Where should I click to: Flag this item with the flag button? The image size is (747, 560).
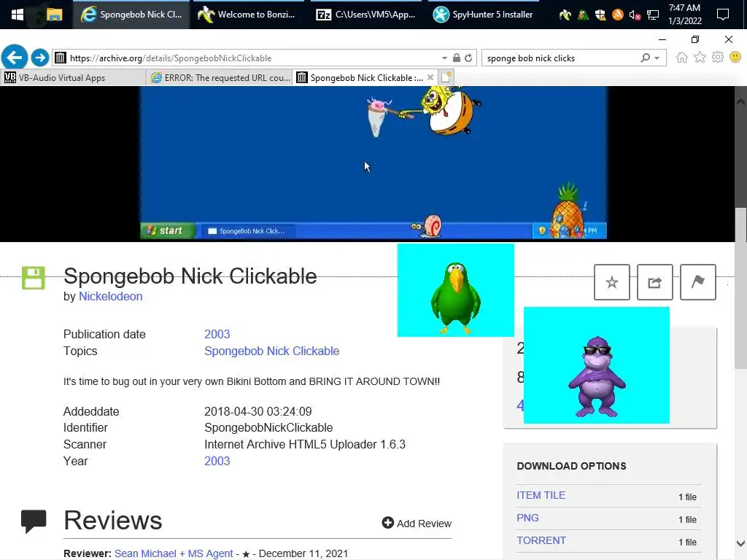697,282
